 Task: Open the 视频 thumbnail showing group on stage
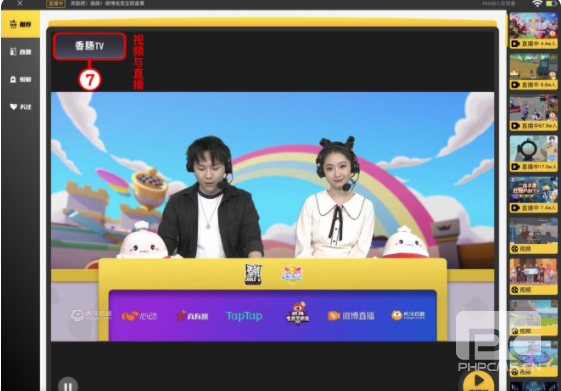point(533,277)
